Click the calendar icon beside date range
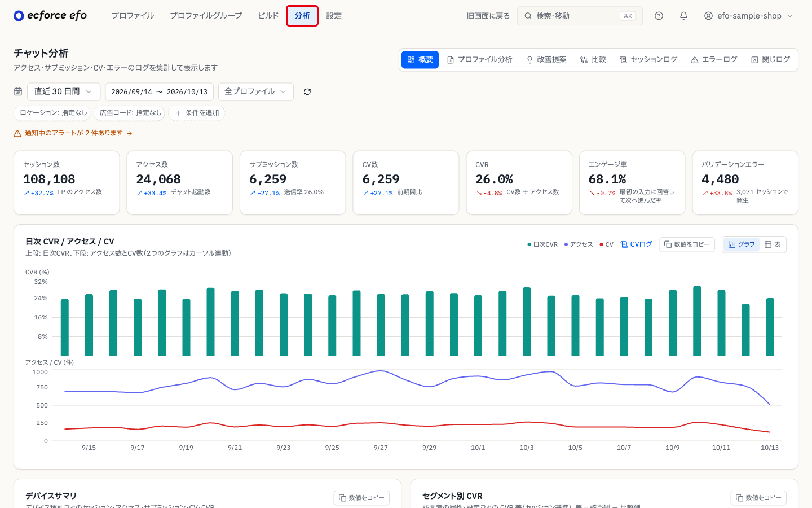This screenshot has height=508, width=812. pyautogui.click(x=18, y=91)
